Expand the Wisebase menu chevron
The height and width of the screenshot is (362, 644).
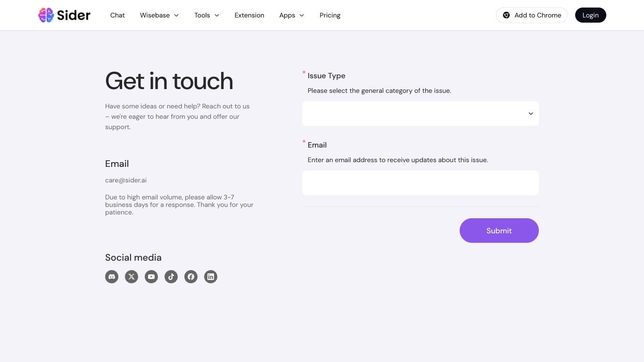[x=176, y=15]
